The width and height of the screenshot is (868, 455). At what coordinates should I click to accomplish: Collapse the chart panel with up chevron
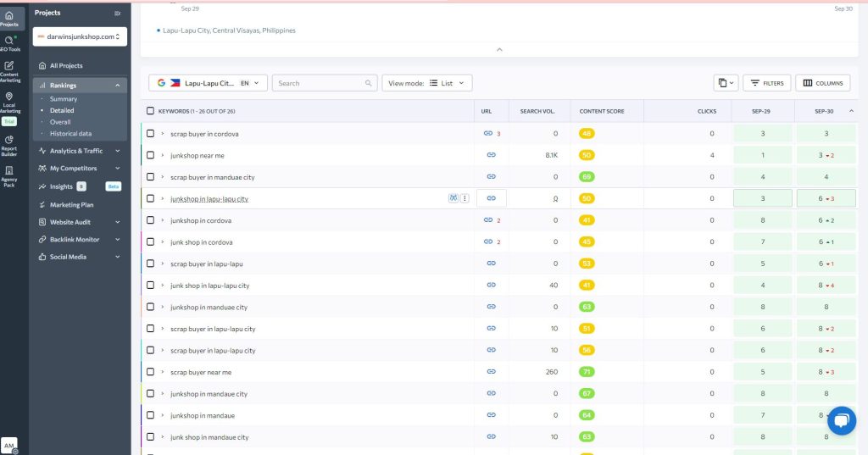click(x=499, y=50)
